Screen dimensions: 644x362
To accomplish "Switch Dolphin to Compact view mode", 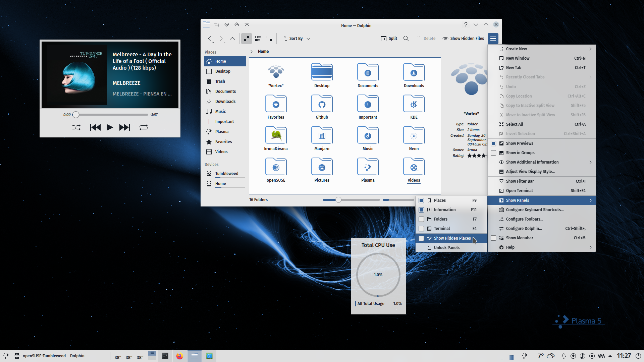I will pyautogui.click(x=258, y=39).
